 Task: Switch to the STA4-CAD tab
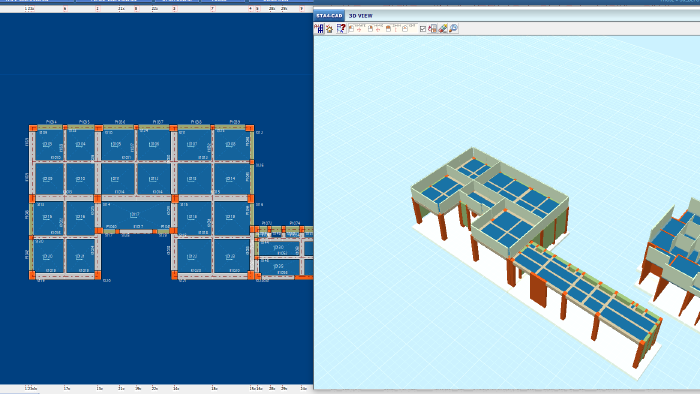point(329,16)
